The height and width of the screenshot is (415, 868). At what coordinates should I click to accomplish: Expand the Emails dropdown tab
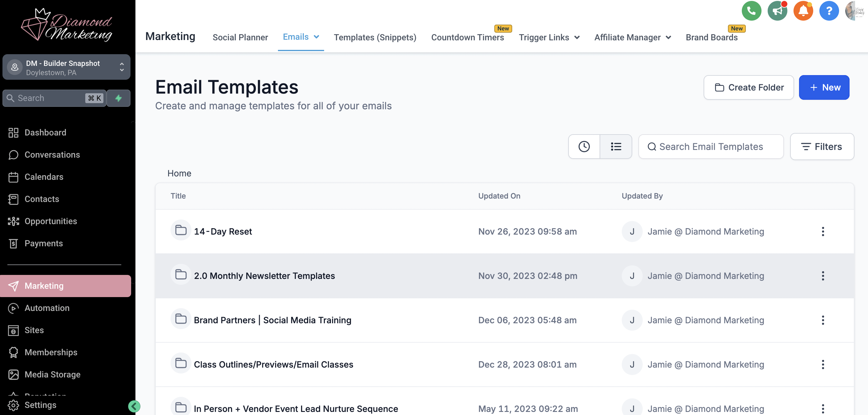[300, 37]
